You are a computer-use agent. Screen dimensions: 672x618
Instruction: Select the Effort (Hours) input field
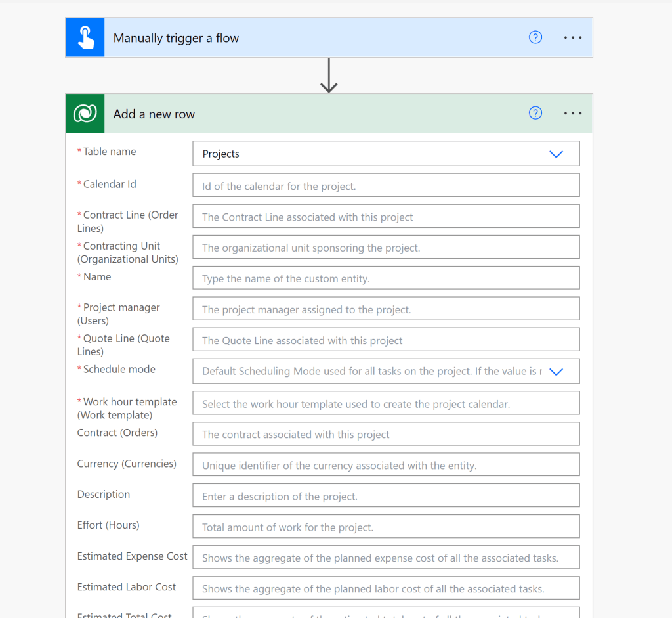click(x=386, y=527)
